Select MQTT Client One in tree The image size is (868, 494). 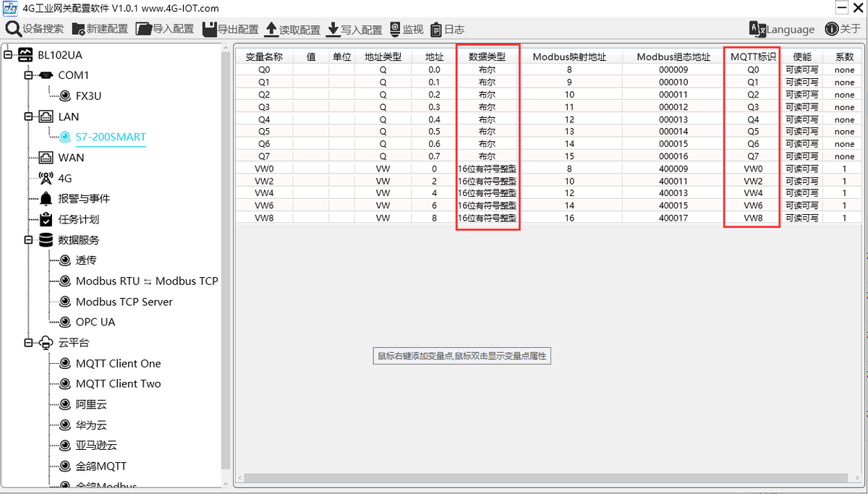point(118,364)
